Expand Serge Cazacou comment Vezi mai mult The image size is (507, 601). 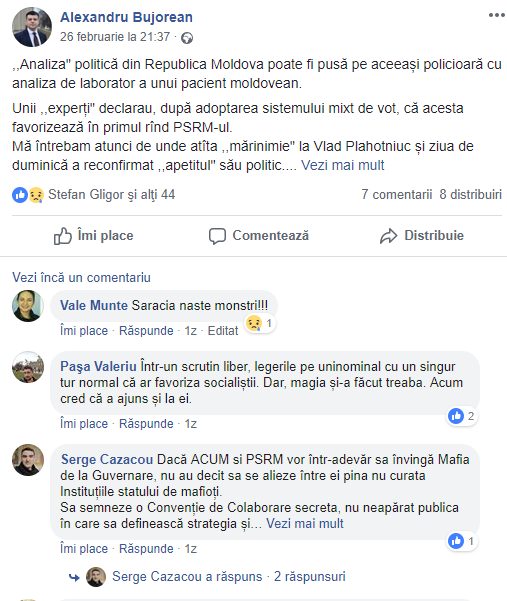click(305, 524)
